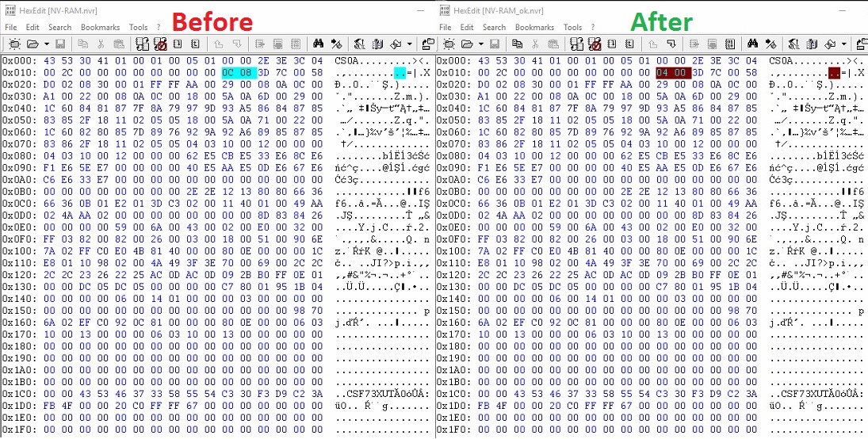The image size is (868, 439).
Task: Open Tools menu in NV-RAM.nvr window
Action: coord(139,27)
